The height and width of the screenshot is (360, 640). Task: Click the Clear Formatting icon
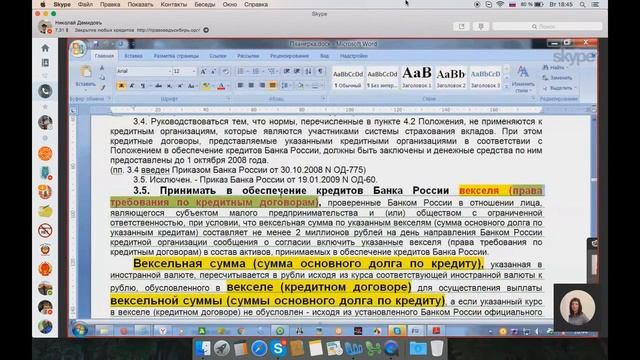coord(225,71)
